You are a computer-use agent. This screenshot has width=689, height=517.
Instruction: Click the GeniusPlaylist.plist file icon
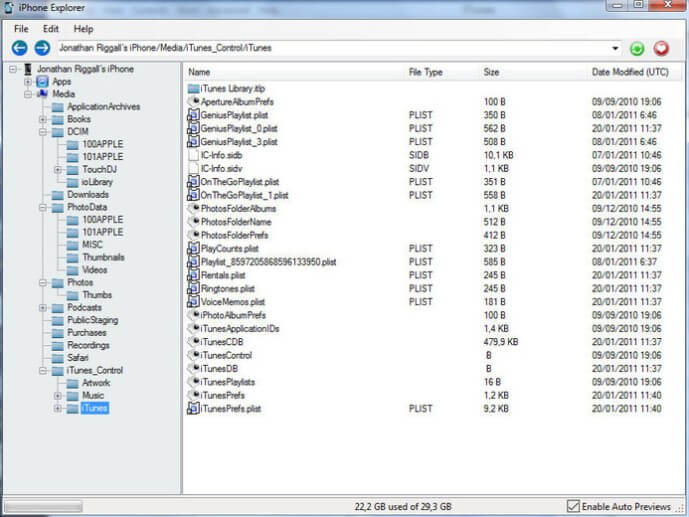[x=193, y=115]
